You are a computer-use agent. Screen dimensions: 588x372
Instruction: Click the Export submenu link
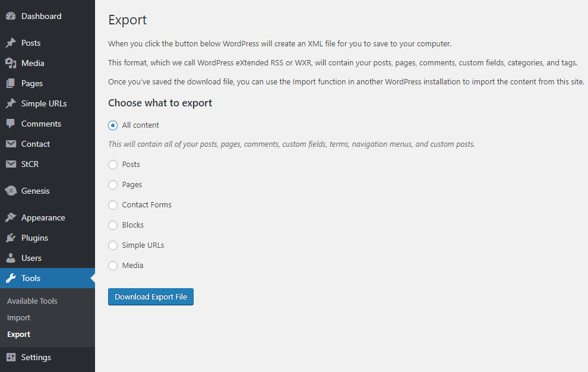click(x=19, y=334)
